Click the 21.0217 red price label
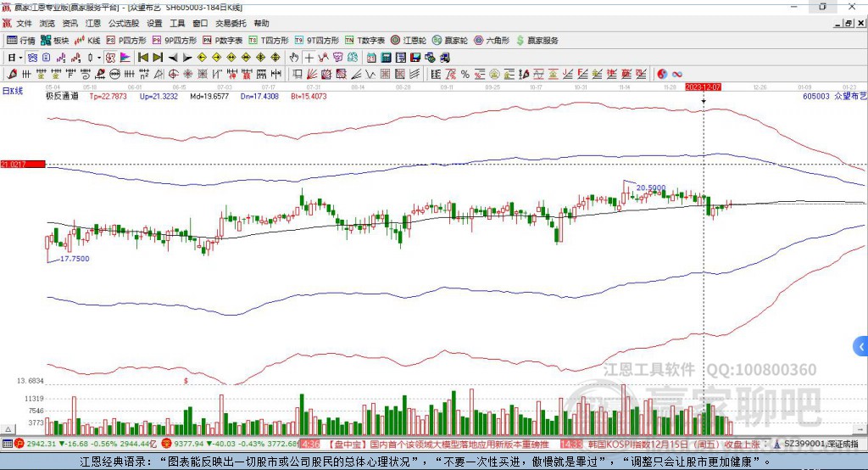Viewport: 868px width, 470px height. tap(23, 164)
